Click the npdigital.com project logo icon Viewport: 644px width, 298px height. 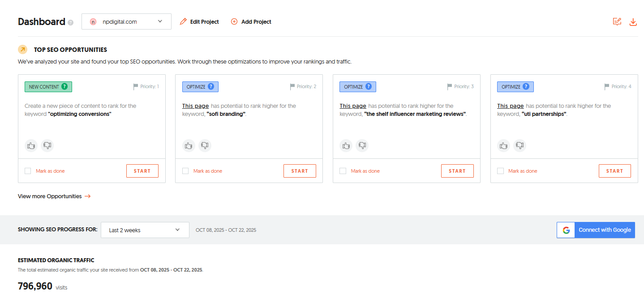coord(93,21)
